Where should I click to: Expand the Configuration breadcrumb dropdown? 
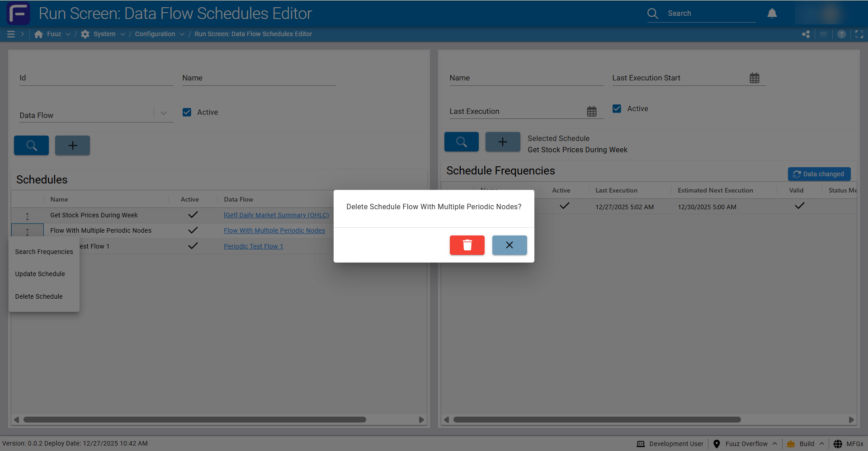click(x=182, y=34)
